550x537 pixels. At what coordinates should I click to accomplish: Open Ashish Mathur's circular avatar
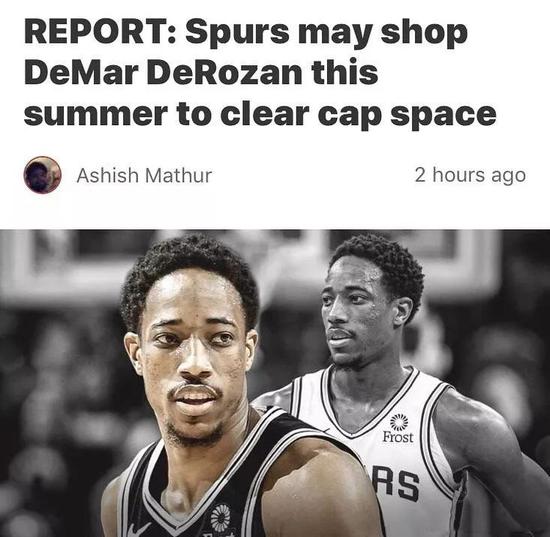[42, 175]
